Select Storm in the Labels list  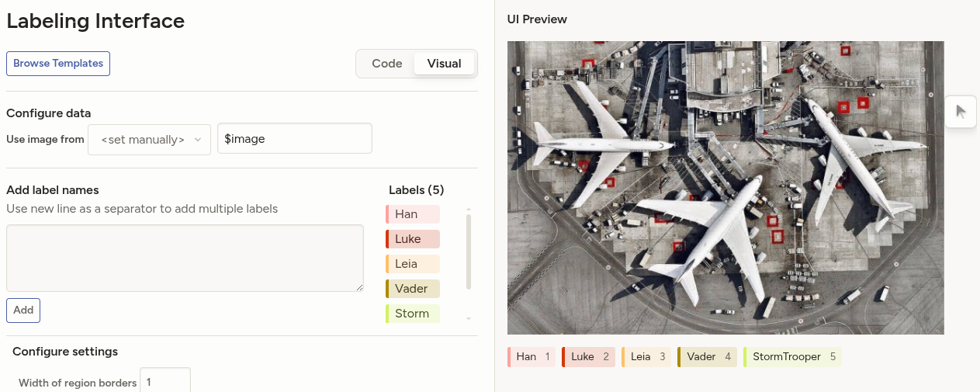(413, 314)
